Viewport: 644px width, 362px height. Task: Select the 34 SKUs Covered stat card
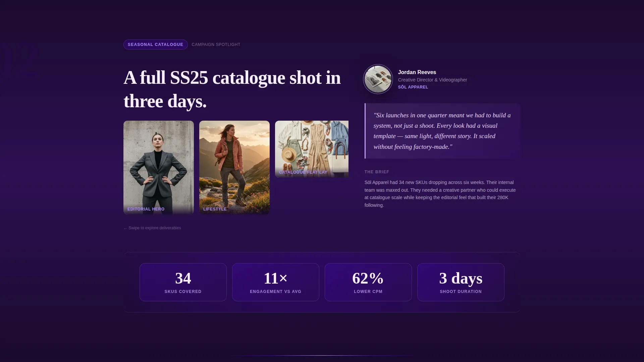click(183, 282)
